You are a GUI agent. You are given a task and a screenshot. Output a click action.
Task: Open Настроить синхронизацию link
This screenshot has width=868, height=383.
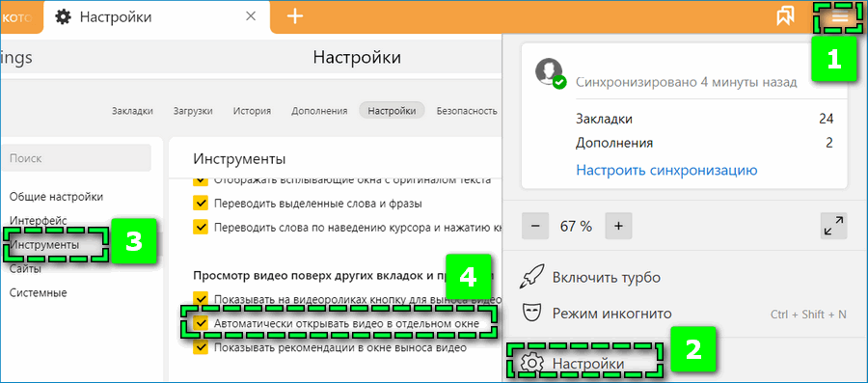tap(666, 170)
